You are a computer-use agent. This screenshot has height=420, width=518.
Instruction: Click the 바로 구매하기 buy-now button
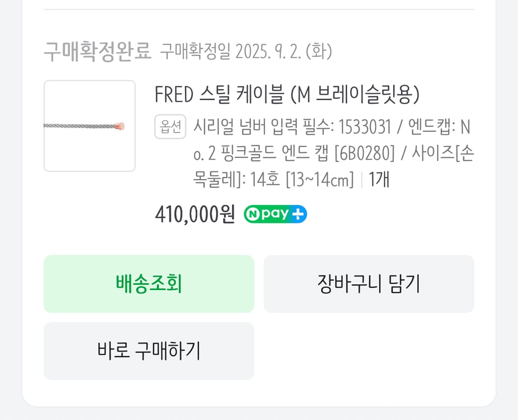tap(149, 351)
